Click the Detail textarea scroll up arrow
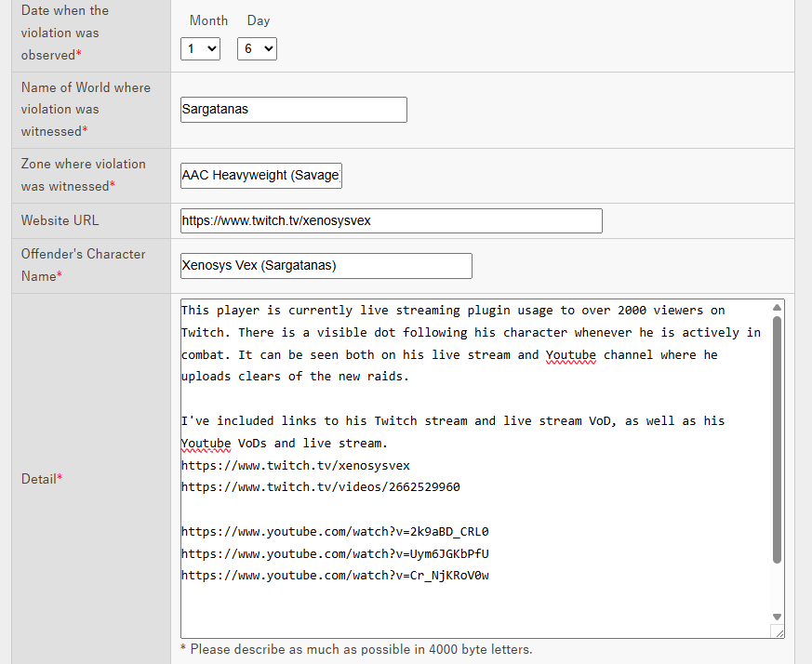 pos(777,308)
